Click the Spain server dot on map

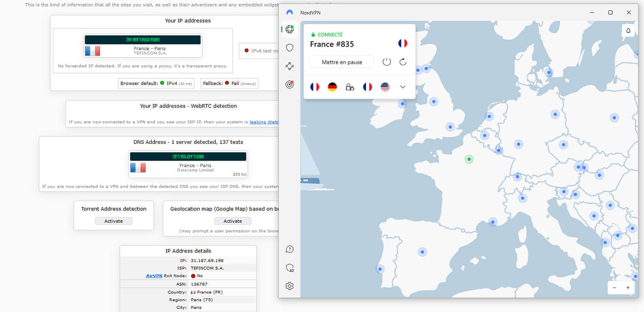tap(422, 252)
